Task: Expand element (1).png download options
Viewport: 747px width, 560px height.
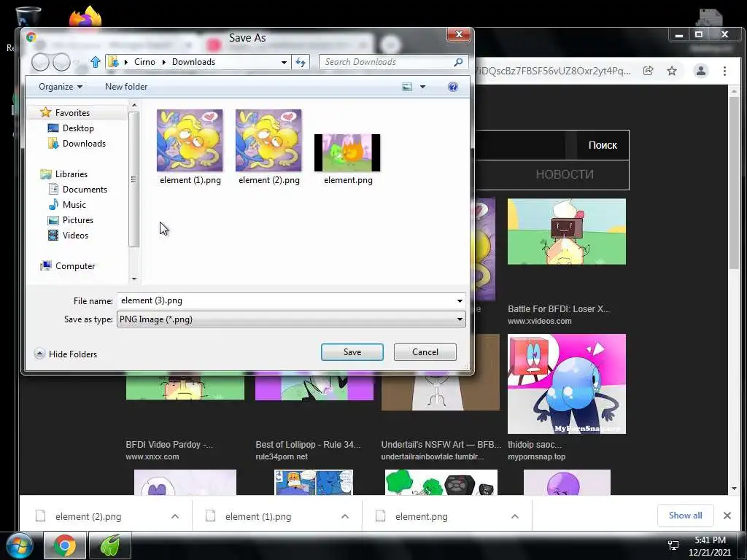Action: [345, 516]
